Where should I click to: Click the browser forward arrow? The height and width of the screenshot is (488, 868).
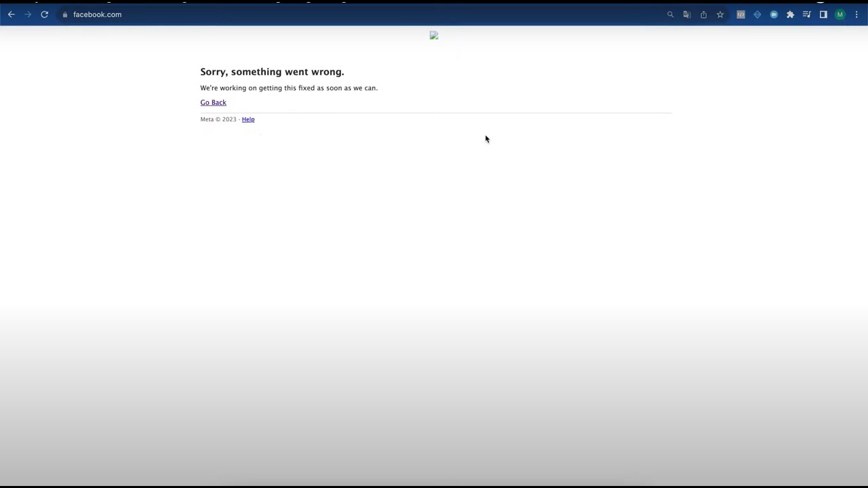[28, 14]
